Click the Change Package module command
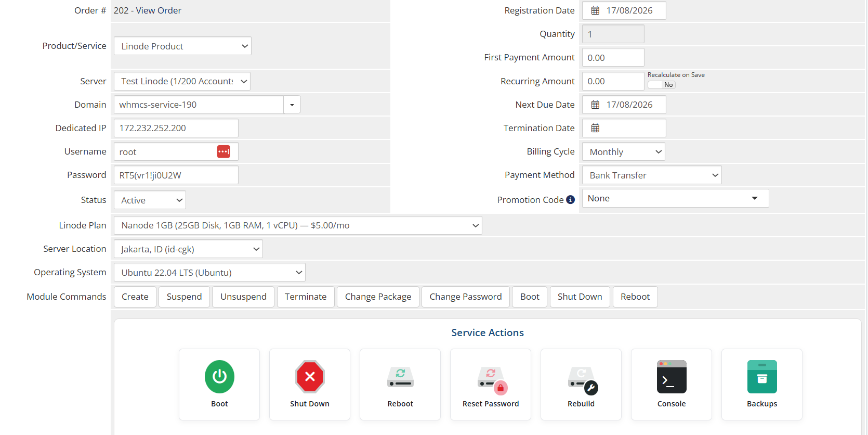Image resolution: width=868 pixels, height=435 pixels. [378, 297]
